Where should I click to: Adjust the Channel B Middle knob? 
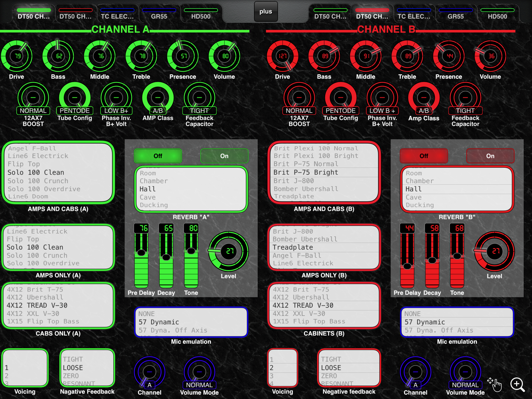[366, 56]
